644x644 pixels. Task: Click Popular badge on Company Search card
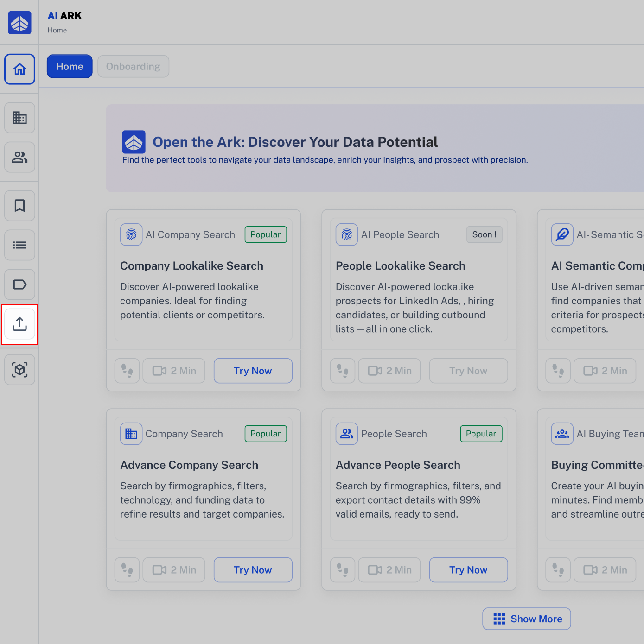pyautogui.click(x=266, y=434)
